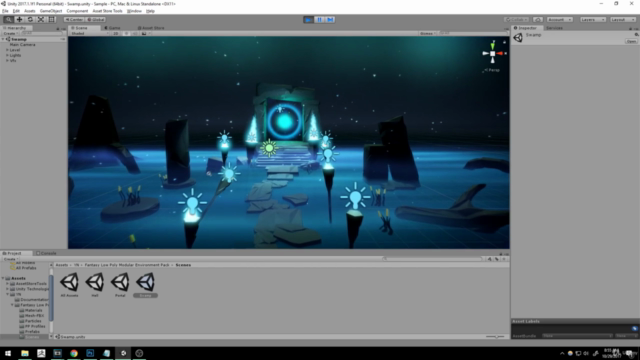
Task: Switch to the Asset Store tab
Action: (151, 28)
